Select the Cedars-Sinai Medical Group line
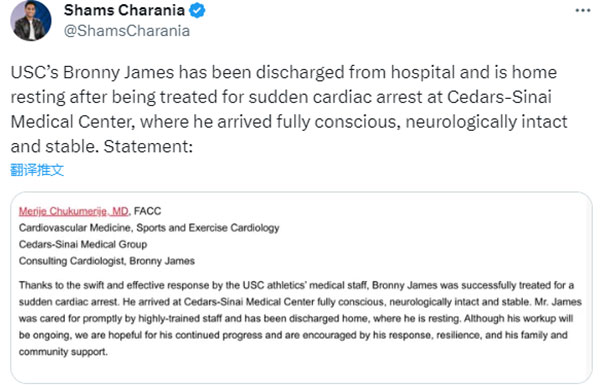 pyautogui.click(x=83, y=244)
